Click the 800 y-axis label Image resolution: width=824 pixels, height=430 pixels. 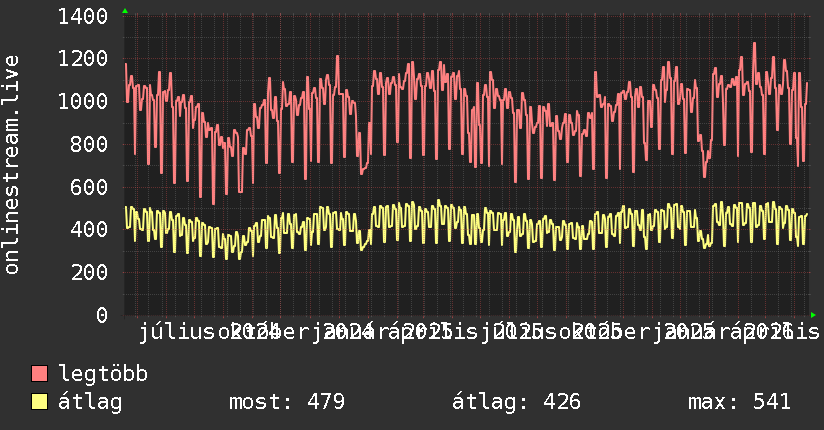pyautogui.click(x=89, y=144)
